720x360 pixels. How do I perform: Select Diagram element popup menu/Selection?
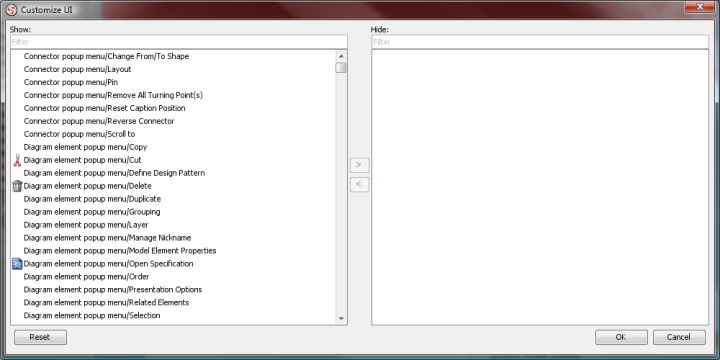92,315
